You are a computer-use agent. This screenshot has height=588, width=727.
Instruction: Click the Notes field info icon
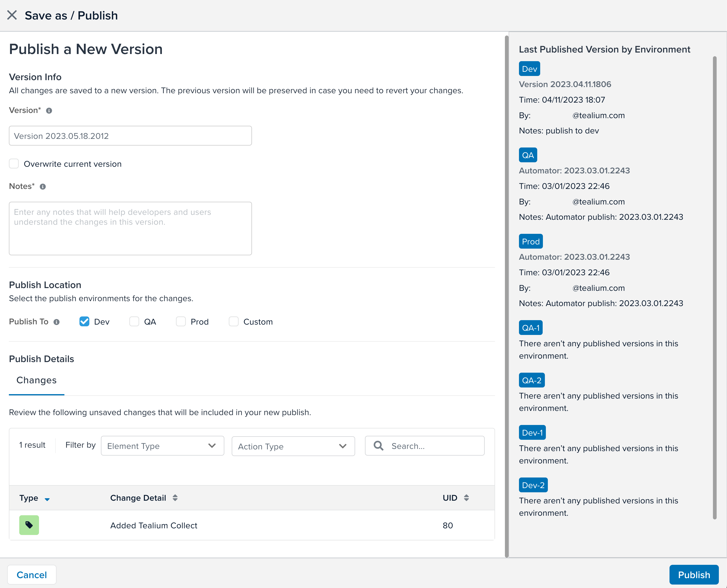pyautogui.click(x=43, y=187)
